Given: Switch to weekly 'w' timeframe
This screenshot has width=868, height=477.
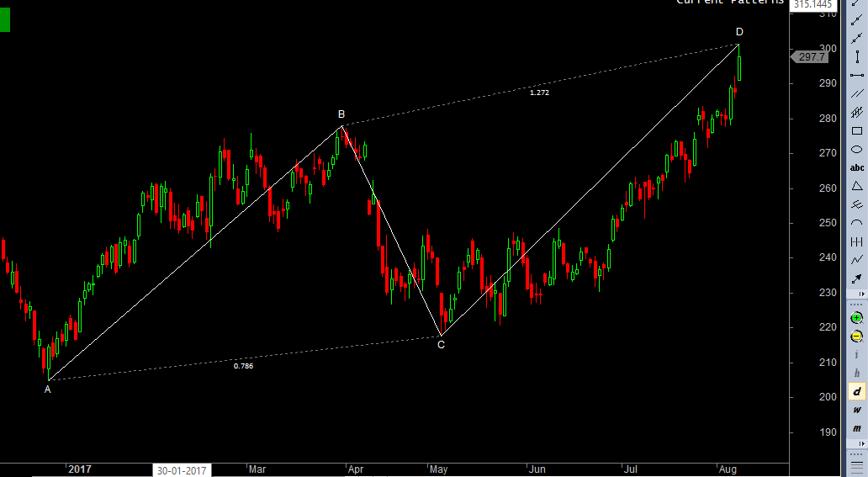Looking at the screenshot, I should click(x=857, y=410).
